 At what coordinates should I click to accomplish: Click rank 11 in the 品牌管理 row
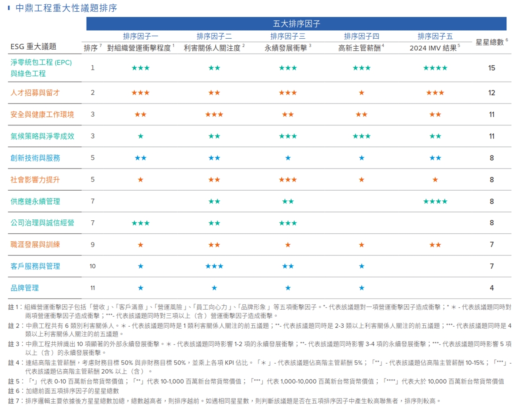click(93, 288)
